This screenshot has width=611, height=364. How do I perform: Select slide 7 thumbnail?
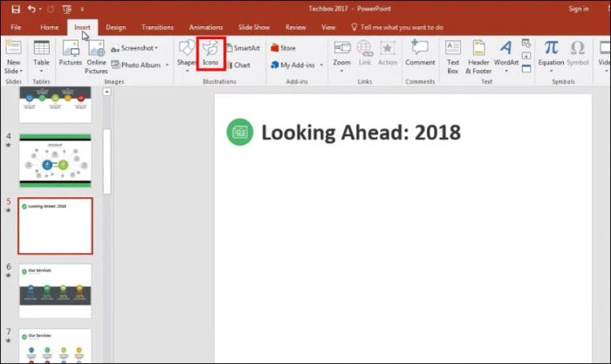(55, 346)
